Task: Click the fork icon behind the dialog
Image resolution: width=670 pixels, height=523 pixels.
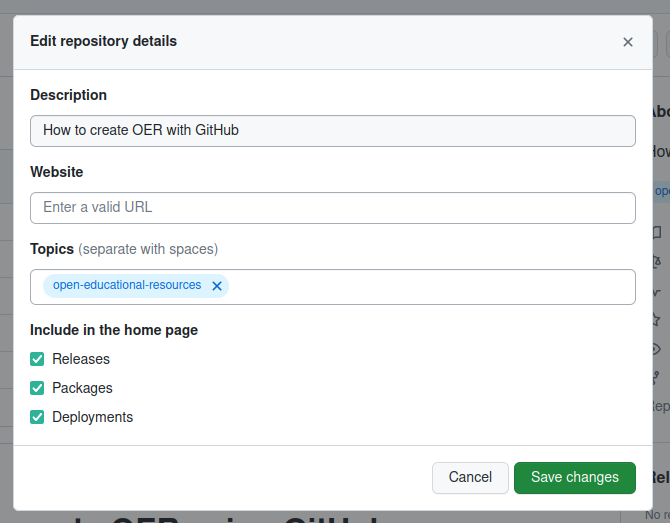Action: click(x=656, y=377)
